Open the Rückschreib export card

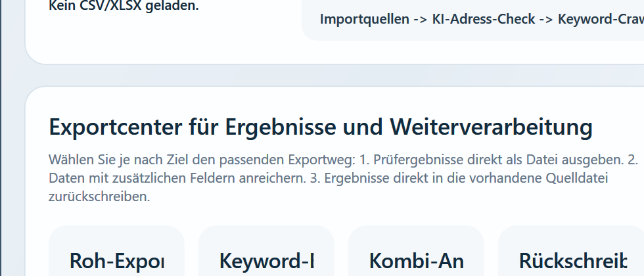(571, 251)
